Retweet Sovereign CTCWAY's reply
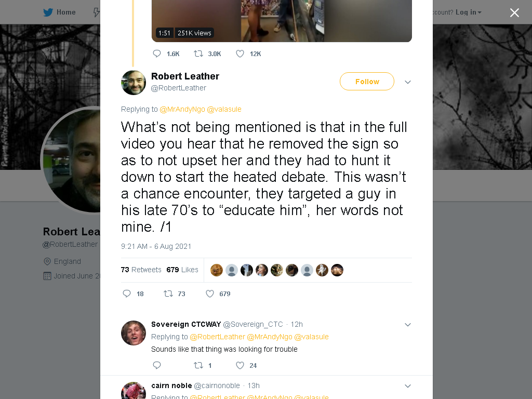Image resolution: width=532 pixels, height=399 pixels. pyautogui.click(x=198, y=365)
